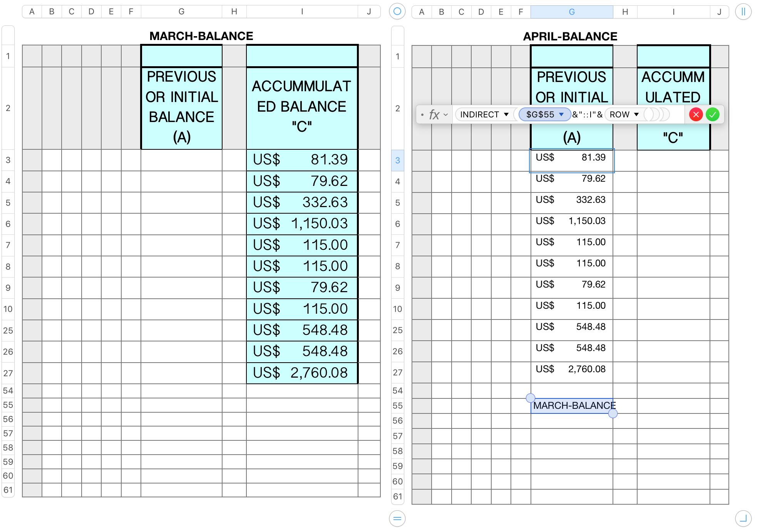Select column I header in March table
This screenshot has height=532, width=760.
coord(302,12)
